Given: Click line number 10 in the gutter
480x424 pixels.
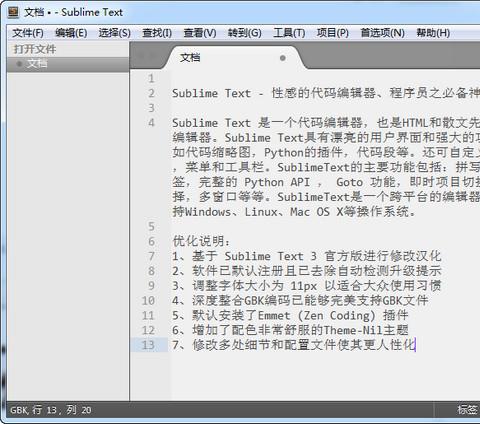Looking at the screenshot, I should click(148, 301).
